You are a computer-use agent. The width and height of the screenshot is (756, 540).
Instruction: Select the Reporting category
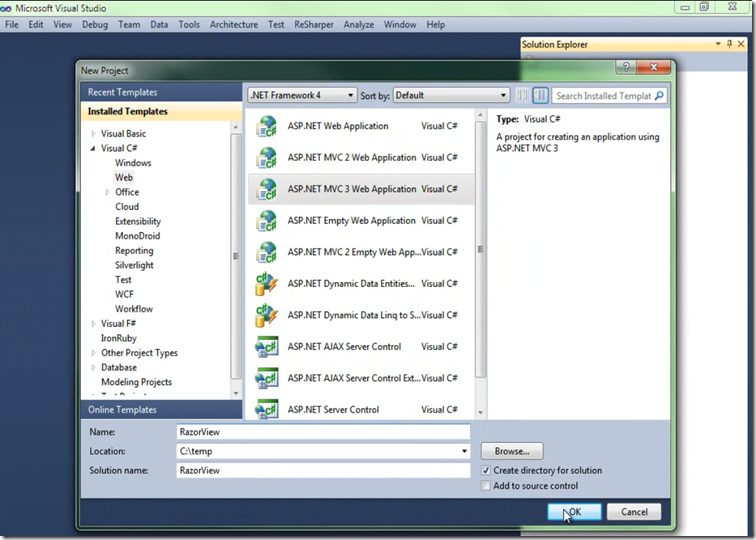(134, 251)
